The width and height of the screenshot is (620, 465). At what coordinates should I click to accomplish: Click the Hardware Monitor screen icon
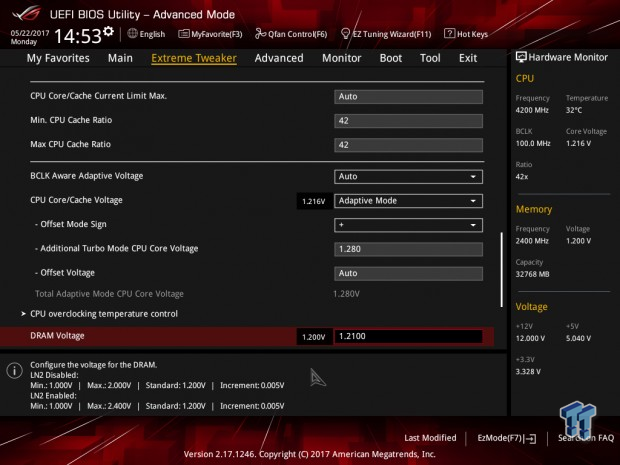click(x=521, y=57)
